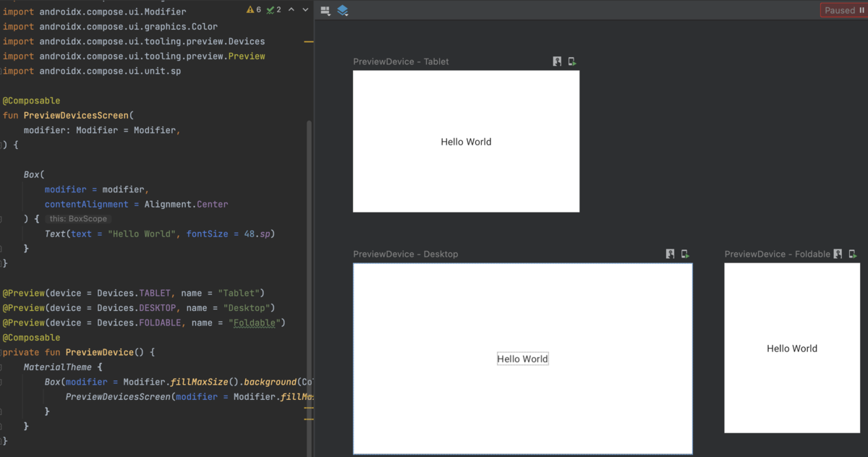Click the orange error stripe marker in gutter
Image resolution: width=868 pixels, height=457 pixels.
point(310,42)
